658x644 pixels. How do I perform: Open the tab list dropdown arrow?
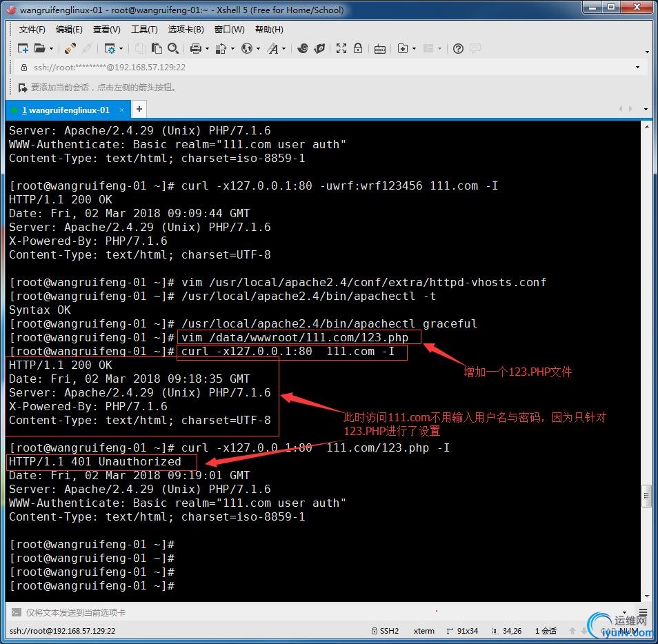click(646, 109)
